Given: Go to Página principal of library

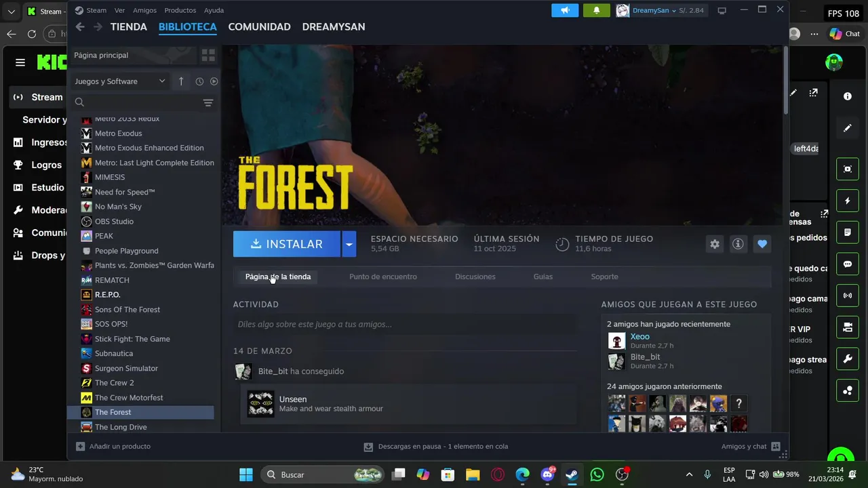Looking at the screenshot, I should [x=133, y=55].
